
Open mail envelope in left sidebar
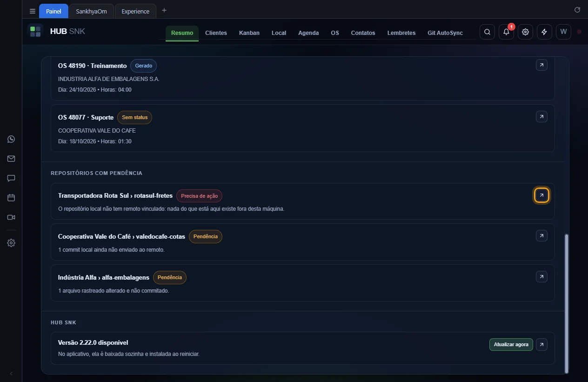coord(11,159)
